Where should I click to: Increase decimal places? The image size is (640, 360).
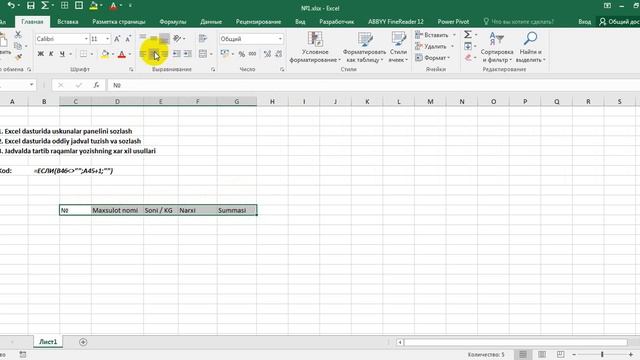pyautogui.click(x=267, y=54)
